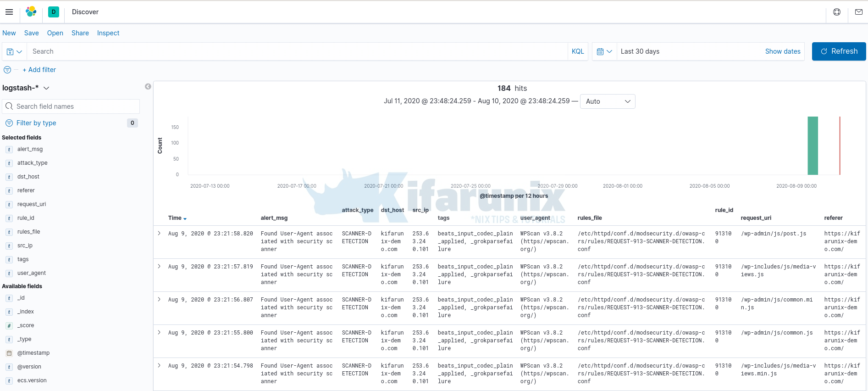
Task: Click the tags column header
Action: [443, 218]
